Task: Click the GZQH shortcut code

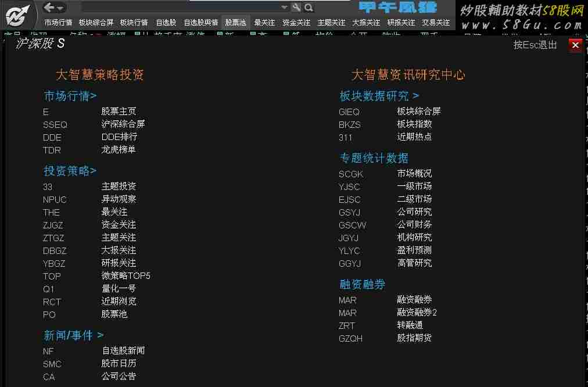Action: pos(350,339)
